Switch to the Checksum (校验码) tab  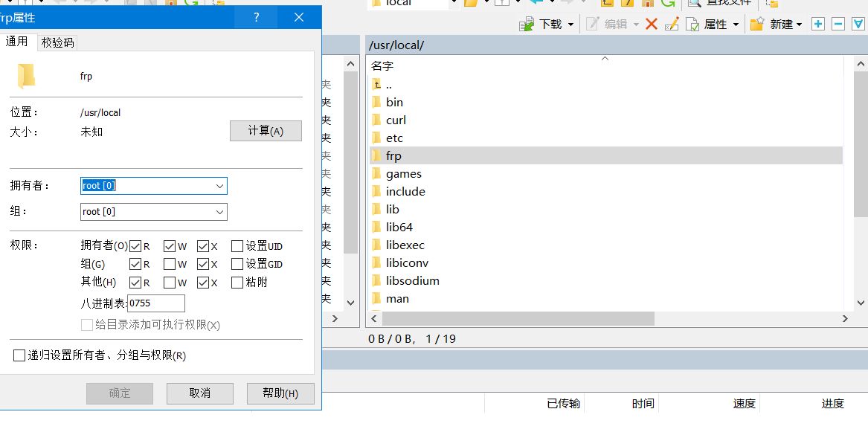pos(57,42)
